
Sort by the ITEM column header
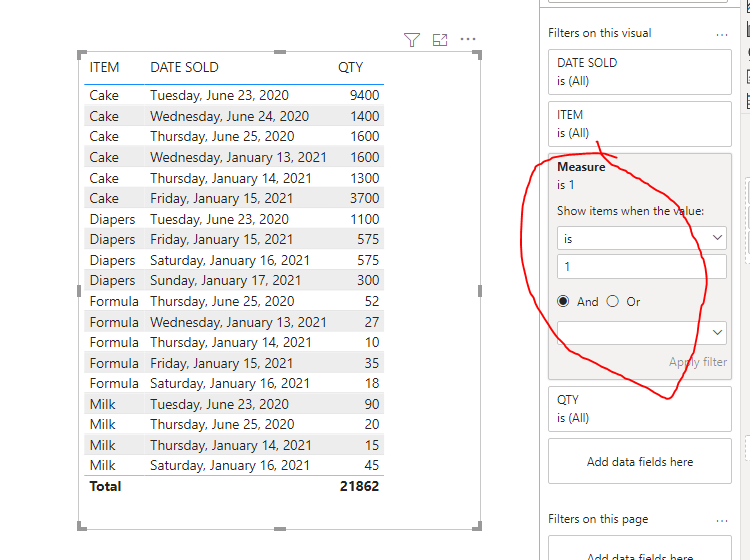tap(104, 67)
